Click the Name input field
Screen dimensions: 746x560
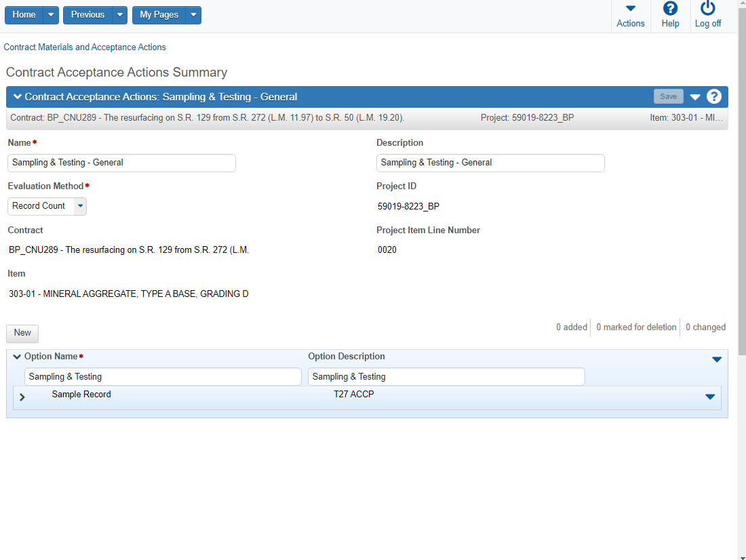121,163
